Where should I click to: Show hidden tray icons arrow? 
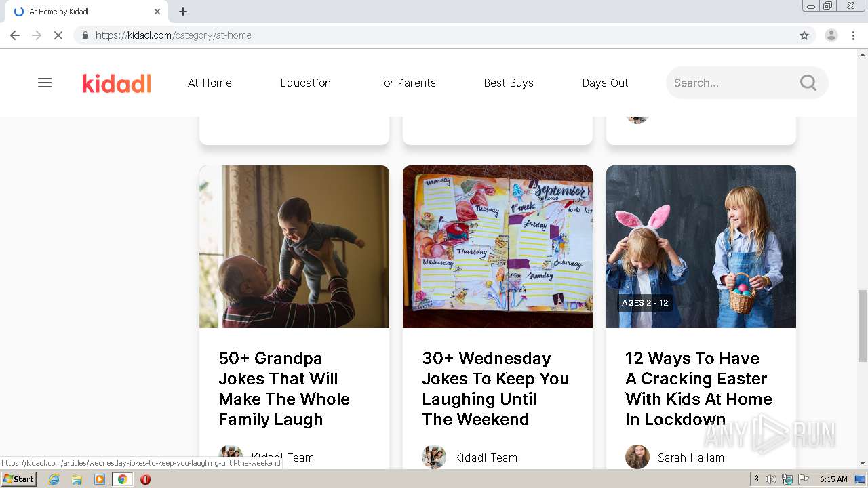click(x=756, y=479)
